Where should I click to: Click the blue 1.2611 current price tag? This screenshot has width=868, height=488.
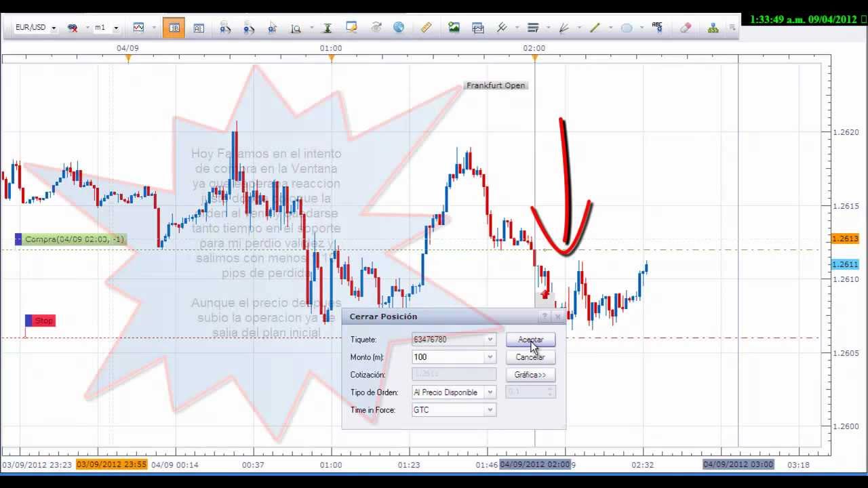pos(845,264)
